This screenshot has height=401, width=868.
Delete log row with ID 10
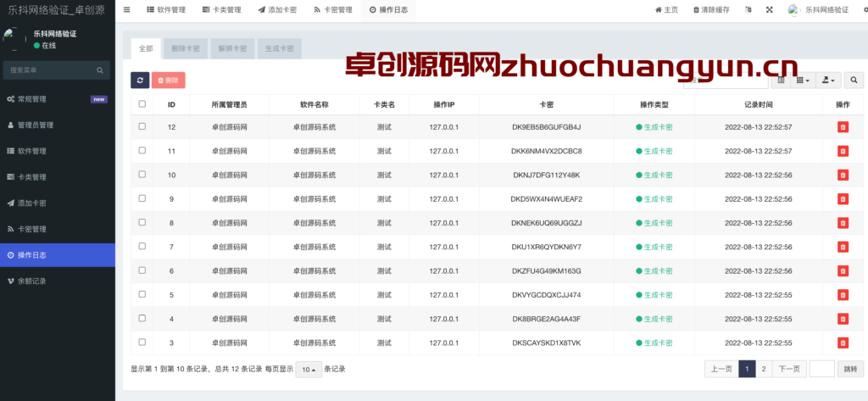click(x=843, y=175)
